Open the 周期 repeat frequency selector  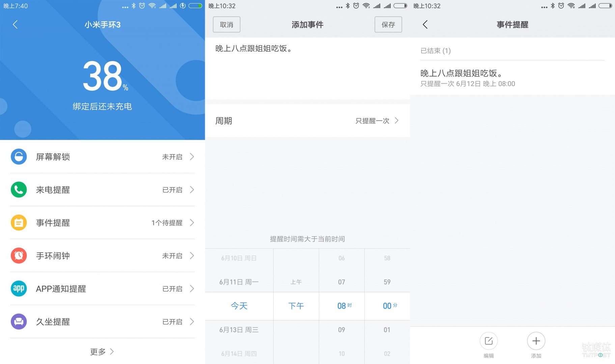tap(307, 121)
